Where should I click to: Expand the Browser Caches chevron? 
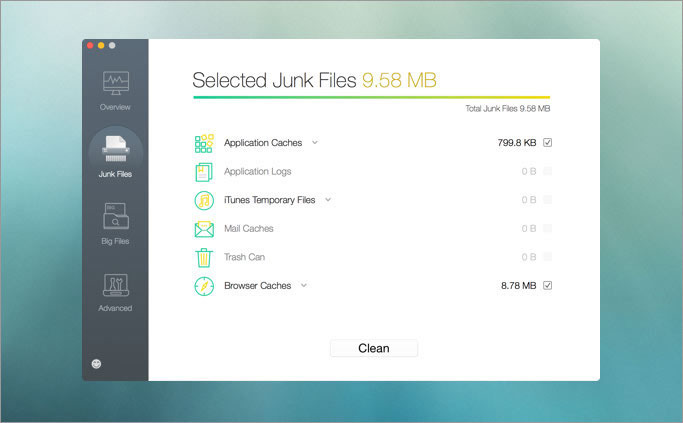[x=304, y=285]
